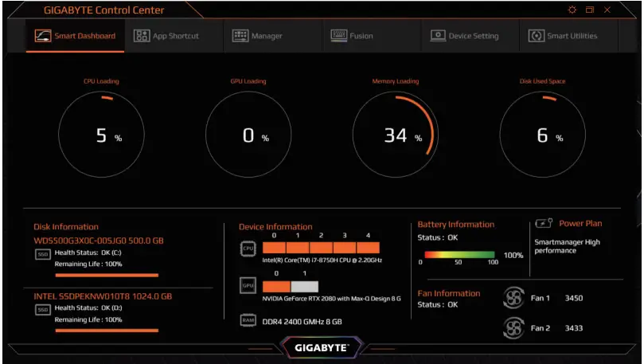Click the remaining life bar of the WDS500G3X0C disk

(x=107, y=275)
